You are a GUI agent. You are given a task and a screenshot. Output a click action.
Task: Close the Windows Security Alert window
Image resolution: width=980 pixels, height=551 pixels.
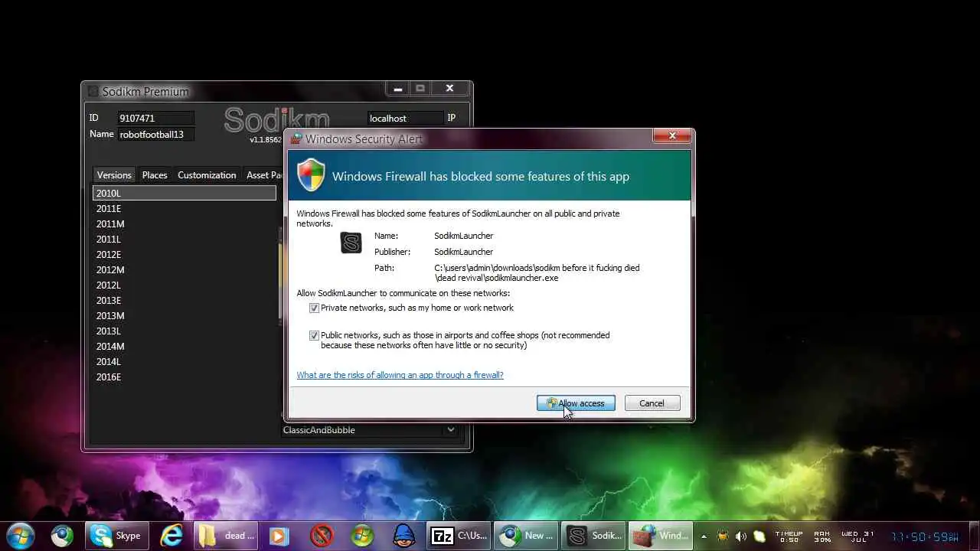672,136
